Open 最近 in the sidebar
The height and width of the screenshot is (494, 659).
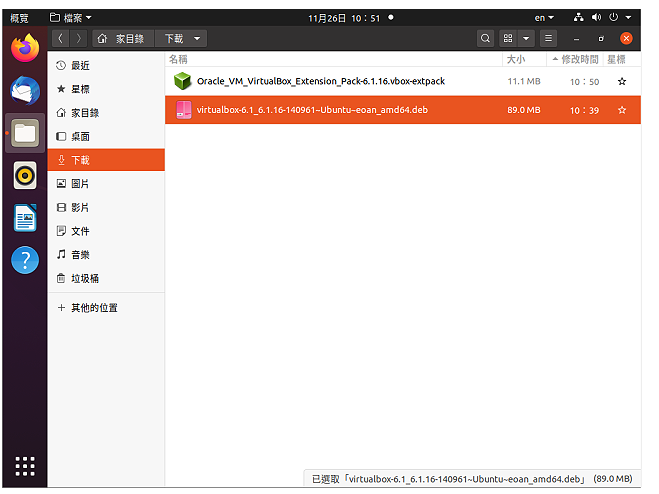coord(106,65)
